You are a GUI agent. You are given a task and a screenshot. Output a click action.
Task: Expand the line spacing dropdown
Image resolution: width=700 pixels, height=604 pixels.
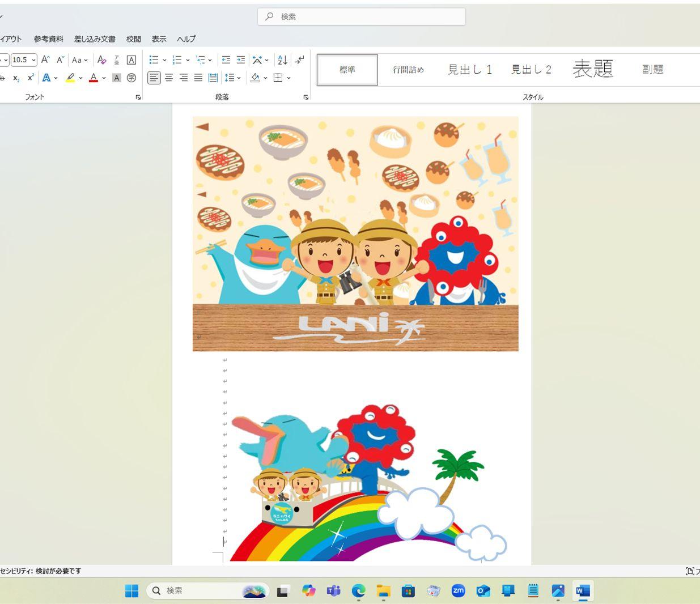point(239,78)
